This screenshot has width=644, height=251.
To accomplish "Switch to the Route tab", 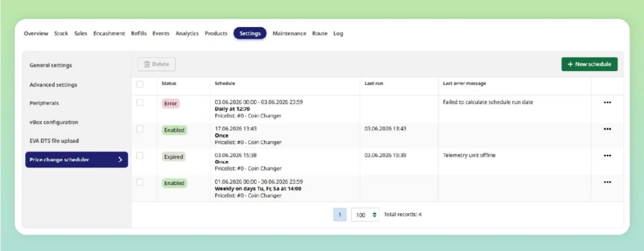I will pyautogui.click(x=319, y=34).
